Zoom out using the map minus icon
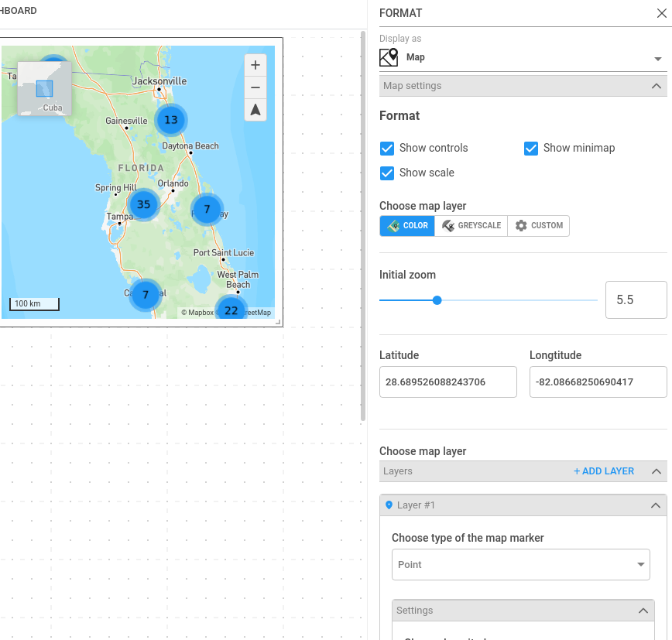 pos(255,87)
